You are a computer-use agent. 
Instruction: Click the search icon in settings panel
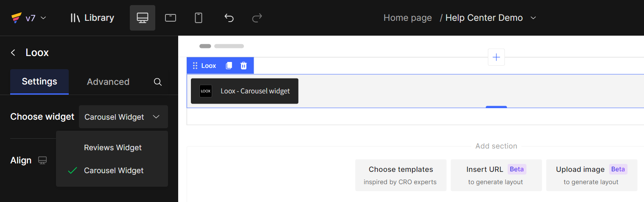[158, 82]
